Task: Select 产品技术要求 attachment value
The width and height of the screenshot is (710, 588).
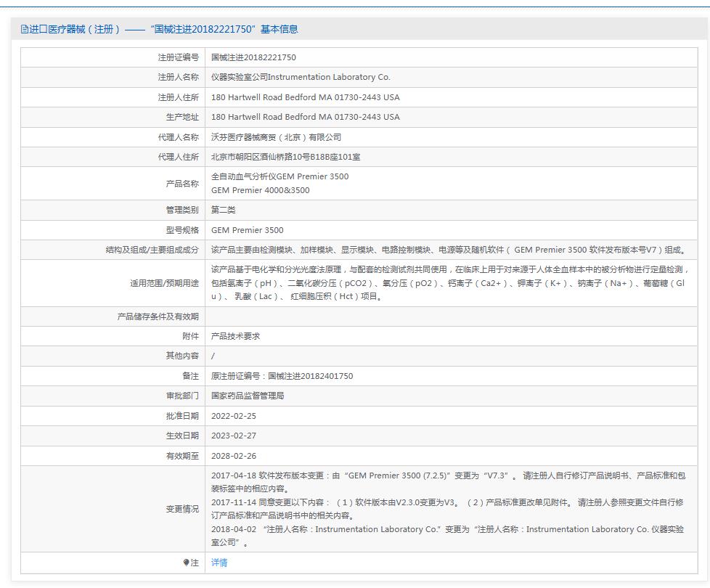Action: (x=235, y=336)
